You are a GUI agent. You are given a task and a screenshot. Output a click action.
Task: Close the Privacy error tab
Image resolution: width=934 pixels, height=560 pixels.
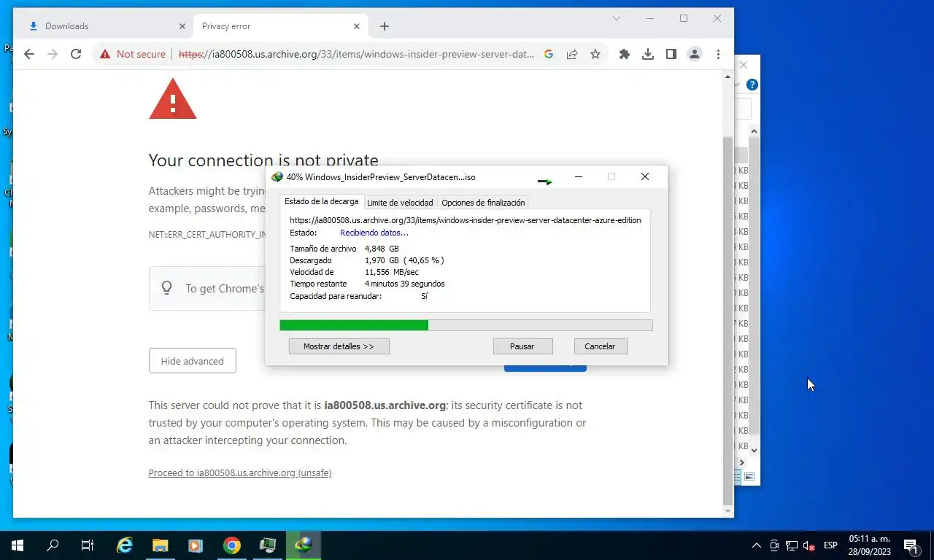point(357,26)
